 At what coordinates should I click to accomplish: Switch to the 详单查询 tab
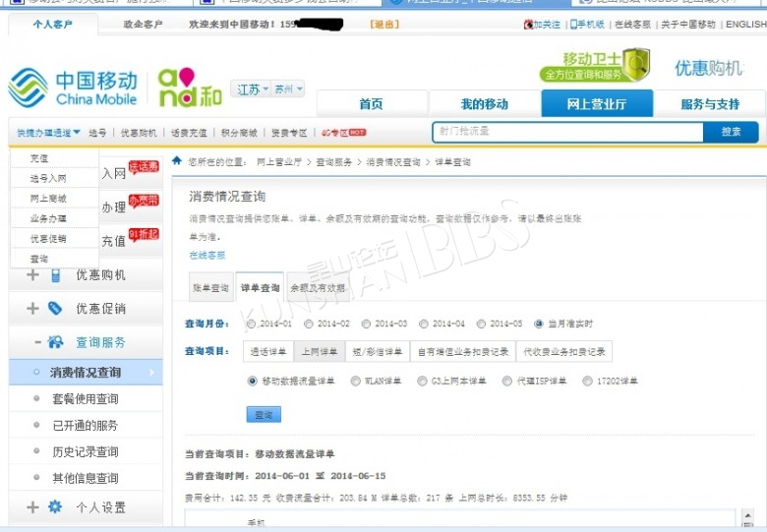point(260,287)
